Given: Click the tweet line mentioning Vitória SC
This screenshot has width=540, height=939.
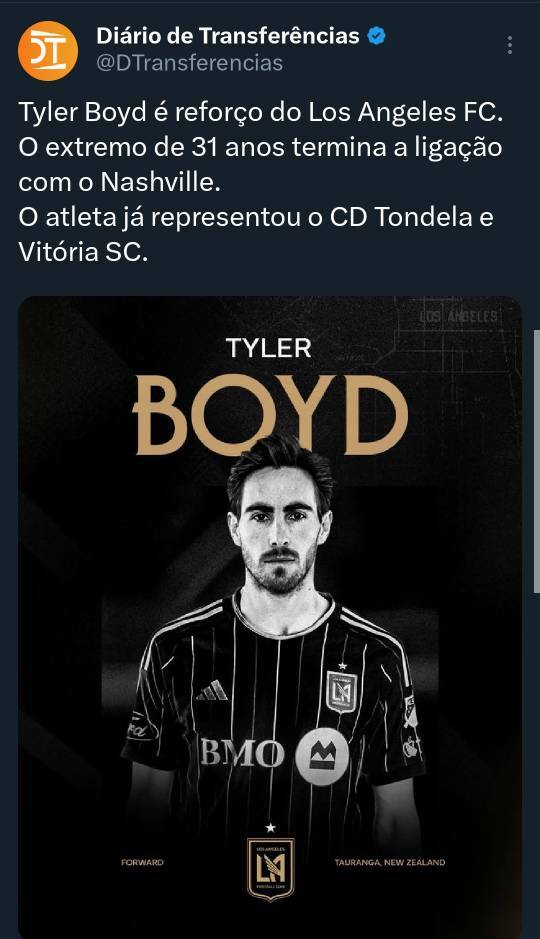Looking at the screenshot, I should point(83,252).
